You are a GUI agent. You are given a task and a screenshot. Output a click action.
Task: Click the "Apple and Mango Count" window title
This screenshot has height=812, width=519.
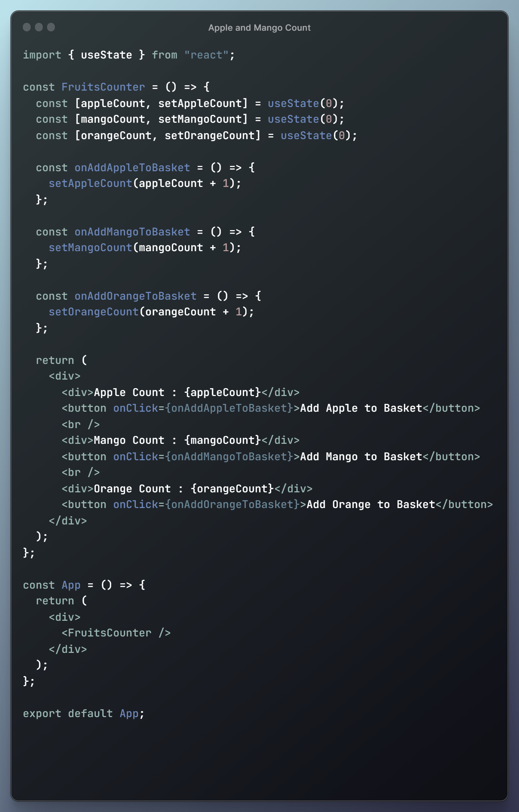(x=259, y=28)
